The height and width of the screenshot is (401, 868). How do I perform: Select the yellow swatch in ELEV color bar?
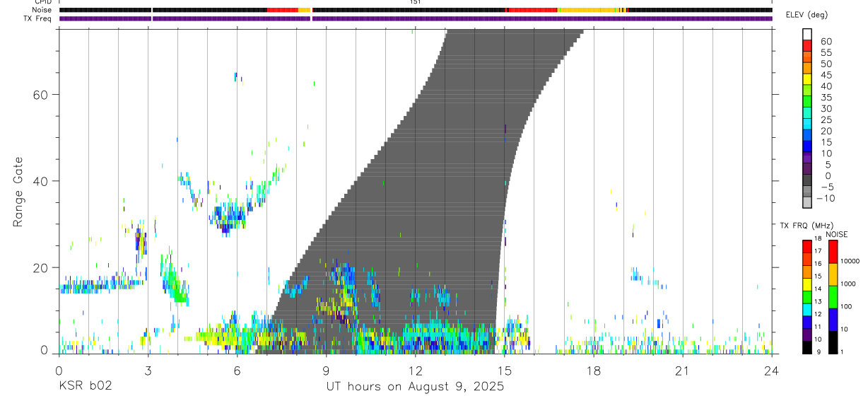tap(807, 78)
